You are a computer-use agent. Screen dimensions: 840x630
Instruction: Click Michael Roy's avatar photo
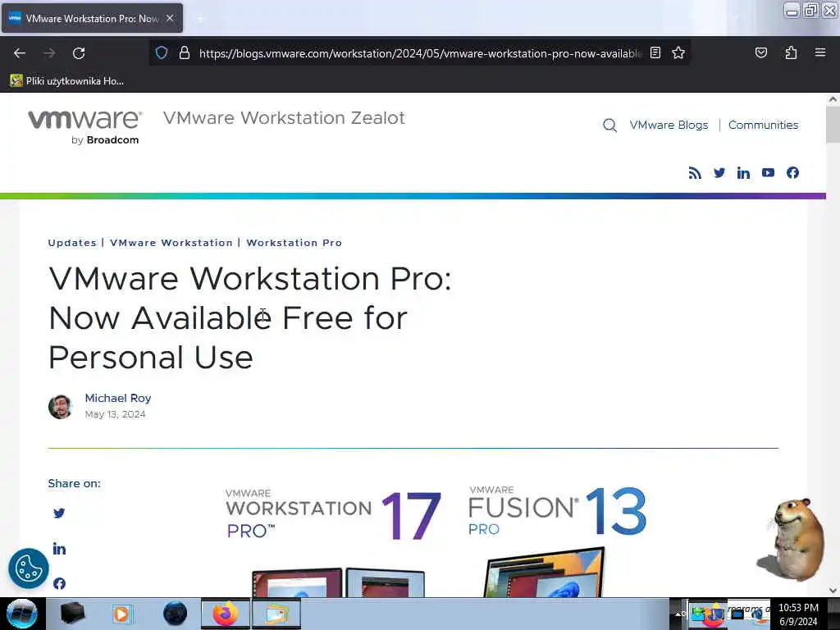(60, 407)
